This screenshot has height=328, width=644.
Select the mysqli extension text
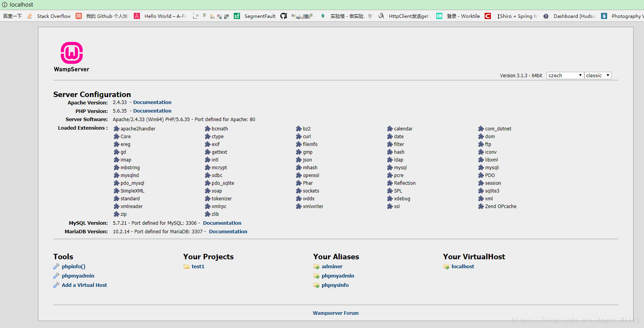tap(492, 168)
